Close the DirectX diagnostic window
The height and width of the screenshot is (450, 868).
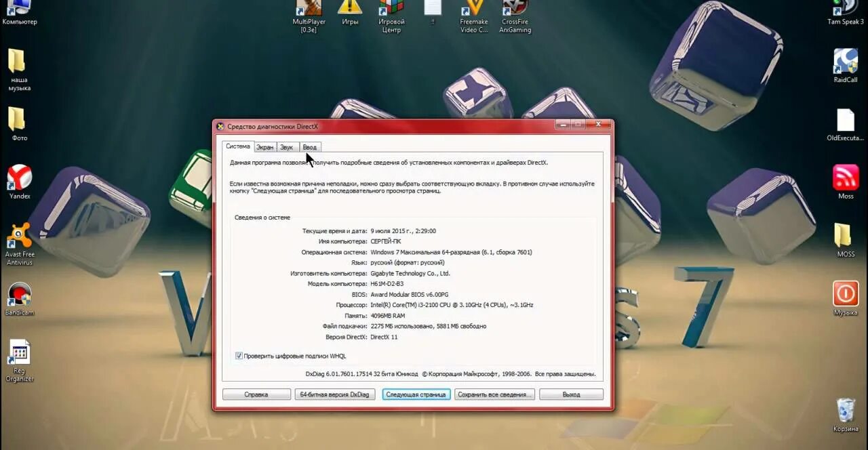(597, 125)
